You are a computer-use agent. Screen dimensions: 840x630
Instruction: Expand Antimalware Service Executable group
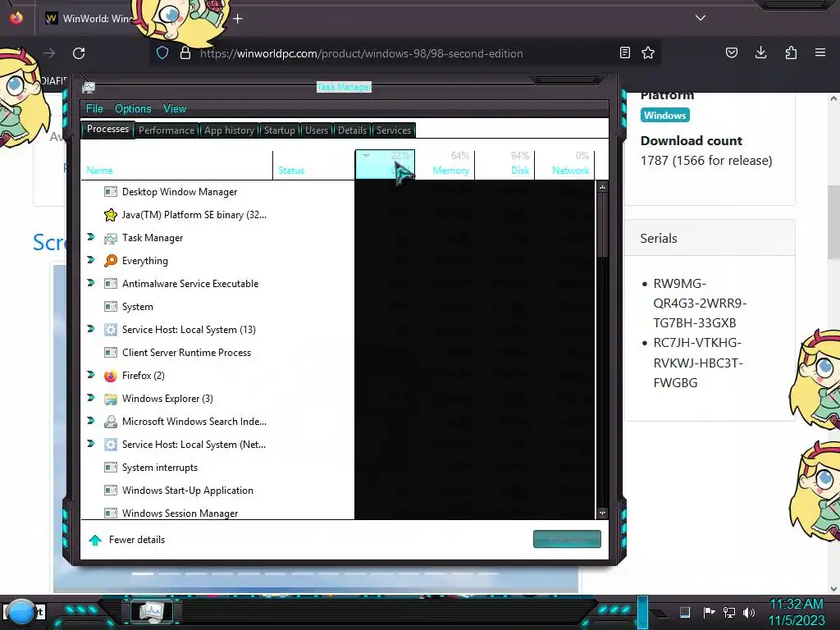click(x=91, y=283)
